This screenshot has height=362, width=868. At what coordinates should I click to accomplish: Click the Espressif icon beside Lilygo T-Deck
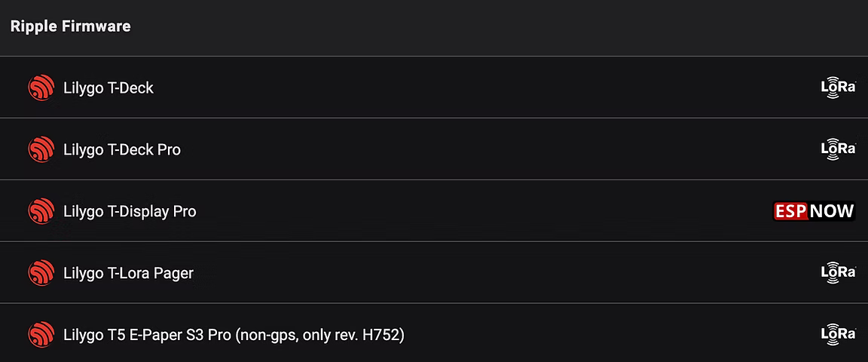(x=41, y=88)
